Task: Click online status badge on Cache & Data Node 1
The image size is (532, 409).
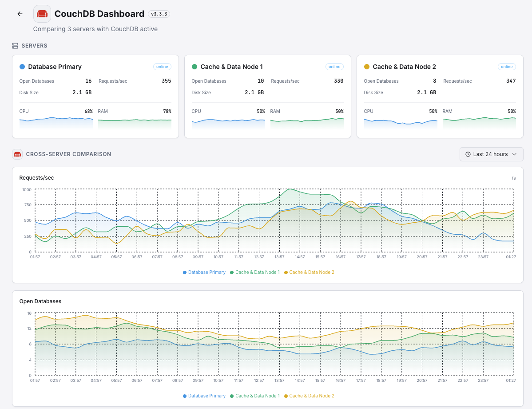Action: (334, 67)
